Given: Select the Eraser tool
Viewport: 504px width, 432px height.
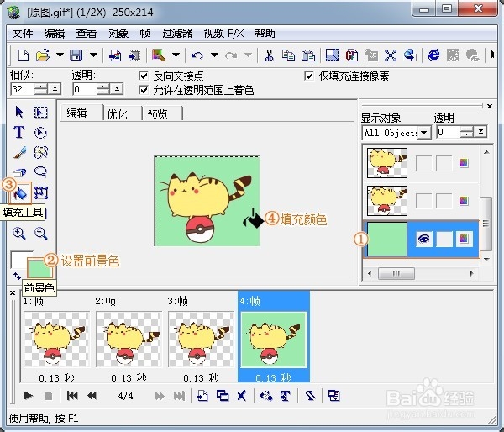Looking at the screenshot, I should [x=19, y=172].
